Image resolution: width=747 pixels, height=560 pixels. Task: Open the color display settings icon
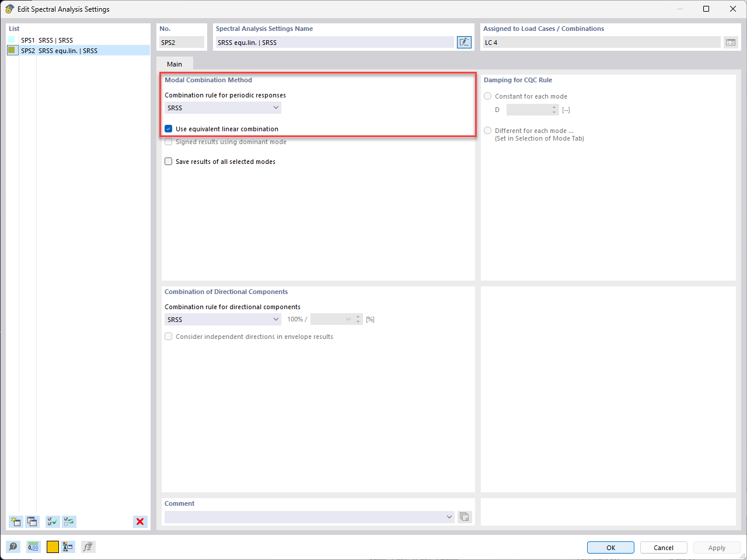(x=68, y=547)
